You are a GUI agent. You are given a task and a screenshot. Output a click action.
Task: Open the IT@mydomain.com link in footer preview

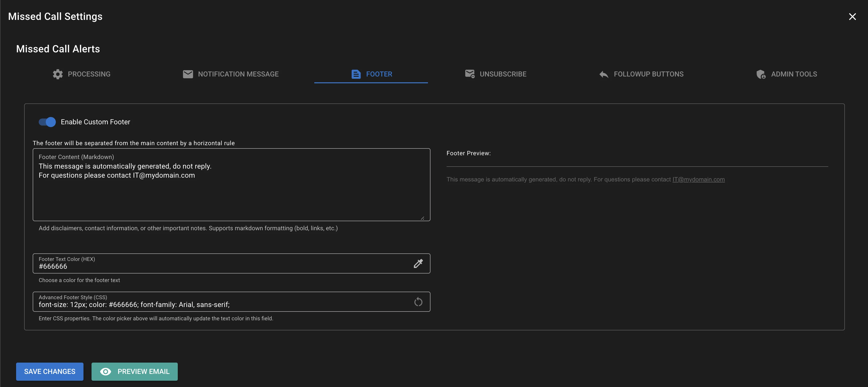point(699,179)
